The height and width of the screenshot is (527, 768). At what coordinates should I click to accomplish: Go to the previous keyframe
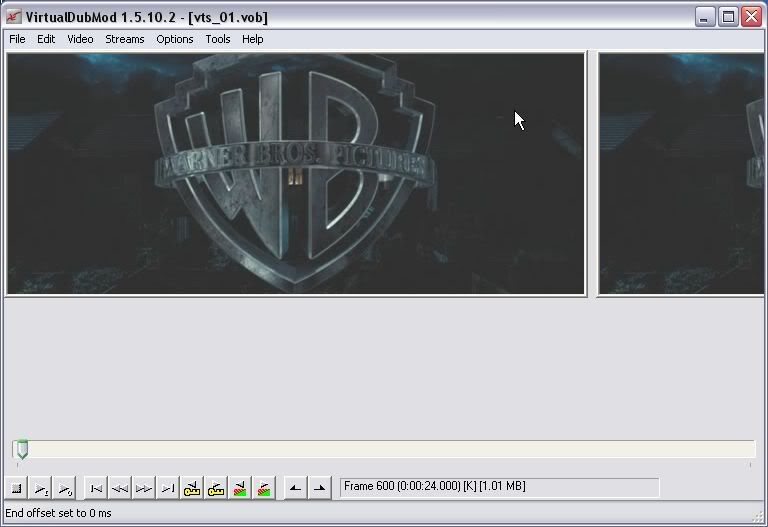(x=192, y=488)
